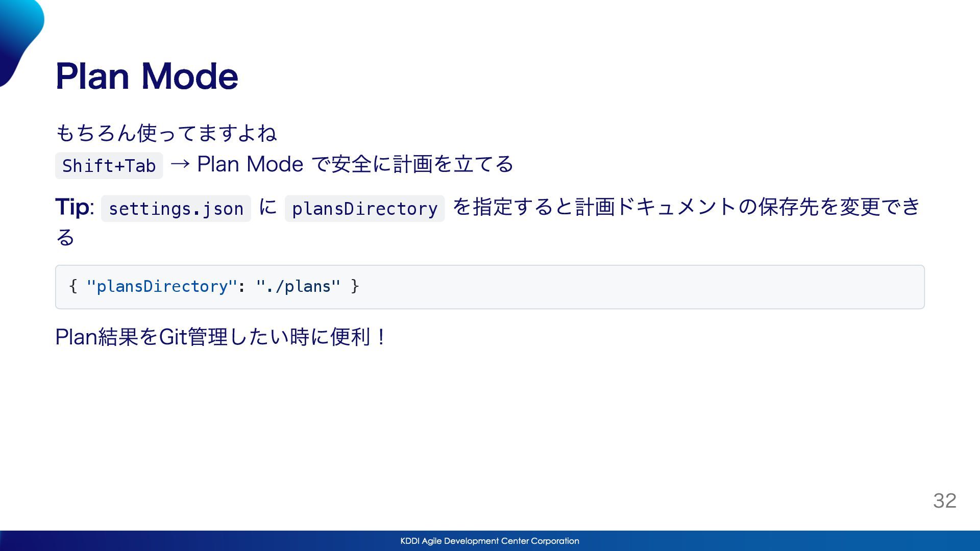Click the Plan Mode slide title
Viewport: 980px width, 551px height.
click(146, 77)
